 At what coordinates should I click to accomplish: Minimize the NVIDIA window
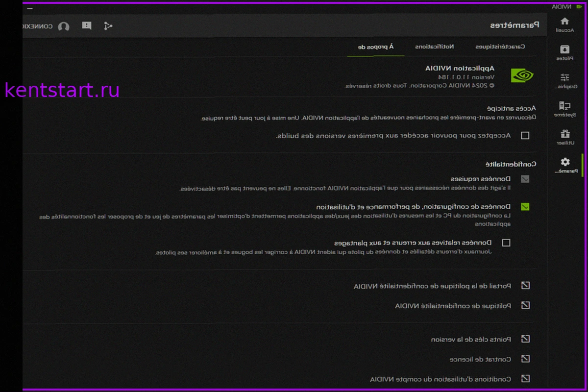pos(30,7)
